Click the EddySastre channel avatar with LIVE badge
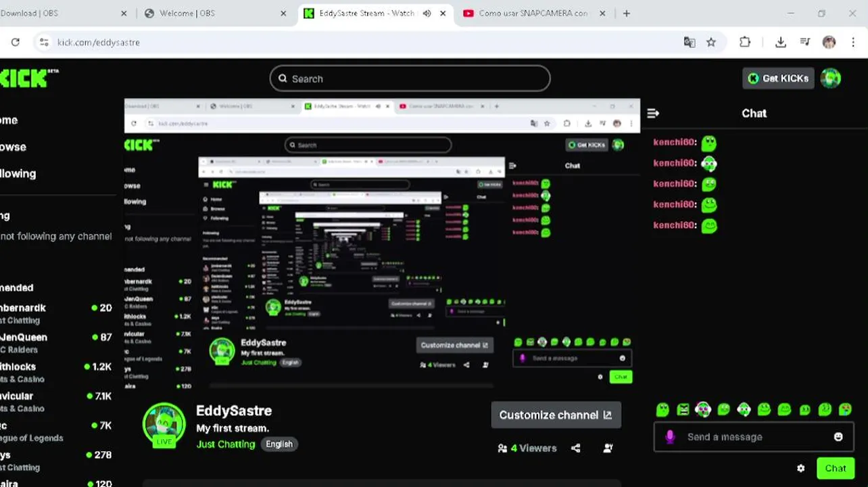868x487 pixels. tap(164, 425)
